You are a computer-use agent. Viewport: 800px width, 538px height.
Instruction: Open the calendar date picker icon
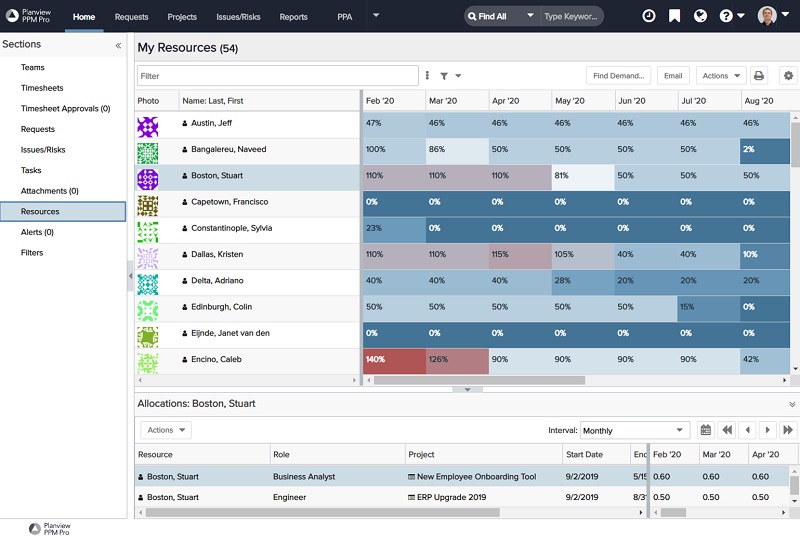pyautogui.click(x=706, y=430)
